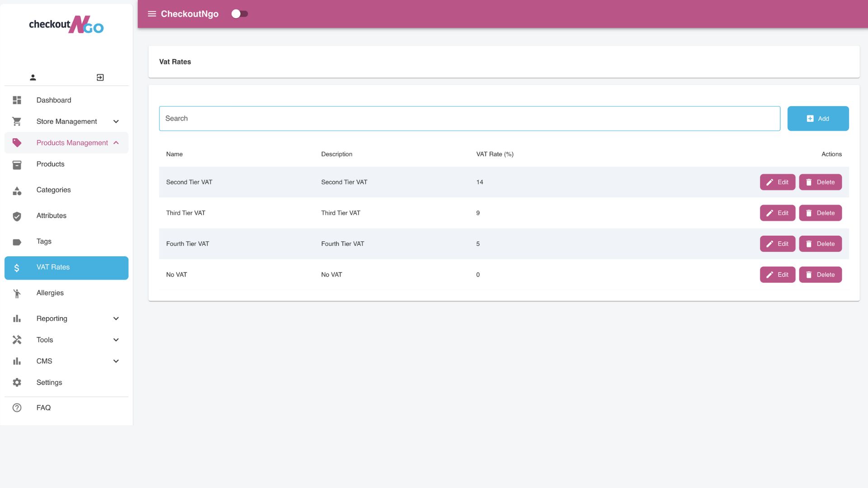Toggle the switch next to CheckoutNgo title

(239, 14)
